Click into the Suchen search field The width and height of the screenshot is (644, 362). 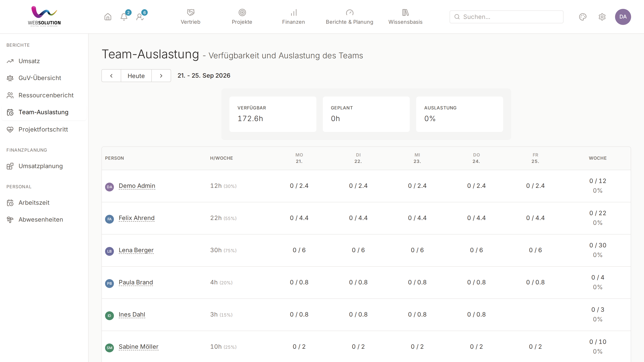click(506, 17)
